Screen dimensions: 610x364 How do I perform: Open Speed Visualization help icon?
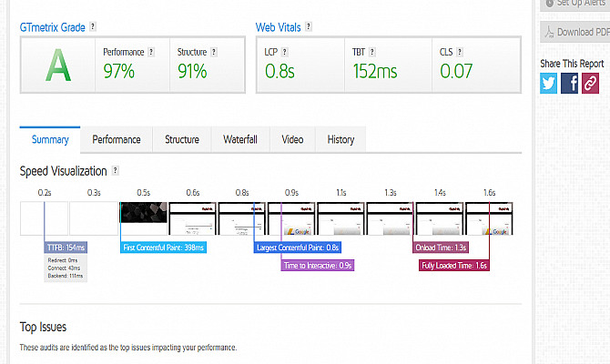point(116,171)
